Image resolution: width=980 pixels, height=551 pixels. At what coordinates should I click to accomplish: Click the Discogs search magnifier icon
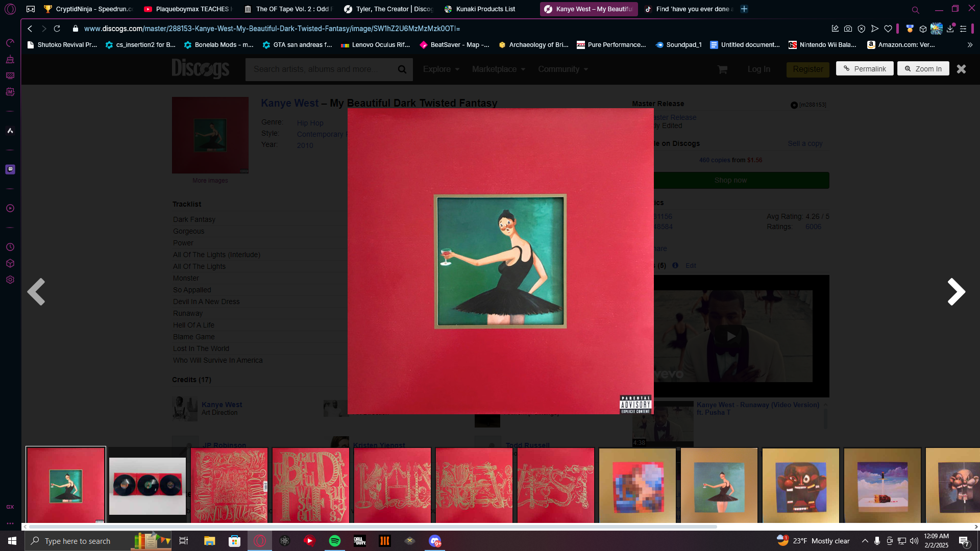pyautogui.click(x=402, y=69)
